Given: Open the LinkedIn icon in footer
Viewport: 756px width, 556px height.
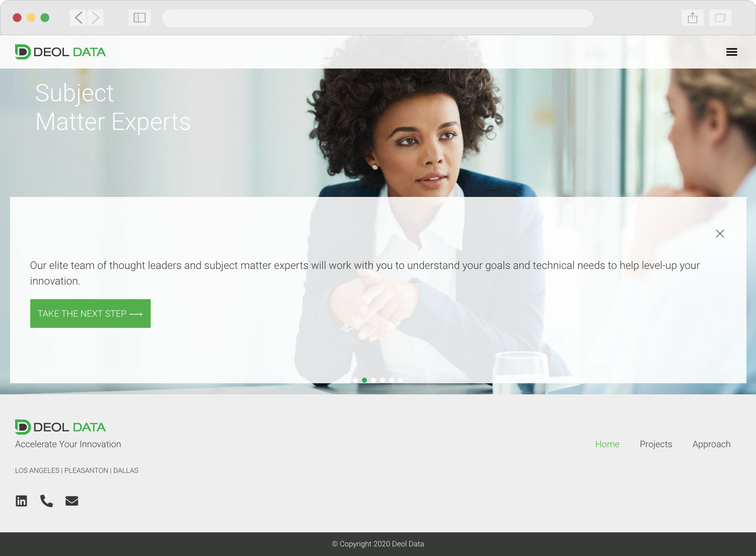Looking at the screenshot, I should [x=21, y=501].
